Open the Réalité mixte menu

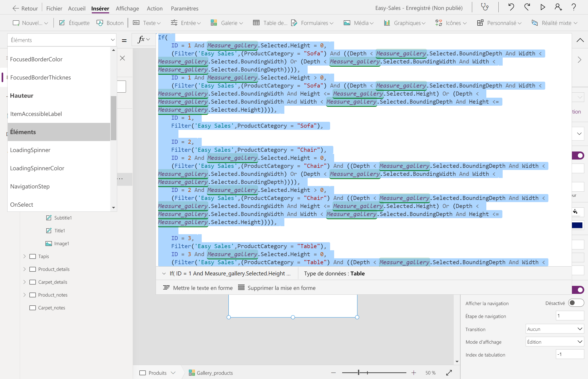point(554,23)
